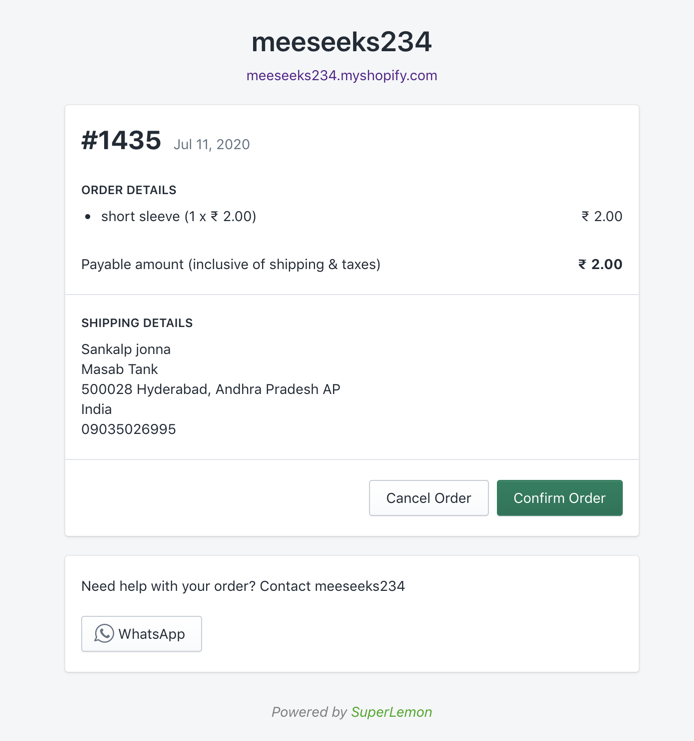Click the WhatsApp button label text
The height and width of the screenshot is (741, 694).
pyautogui.click(x=152, y=634)
